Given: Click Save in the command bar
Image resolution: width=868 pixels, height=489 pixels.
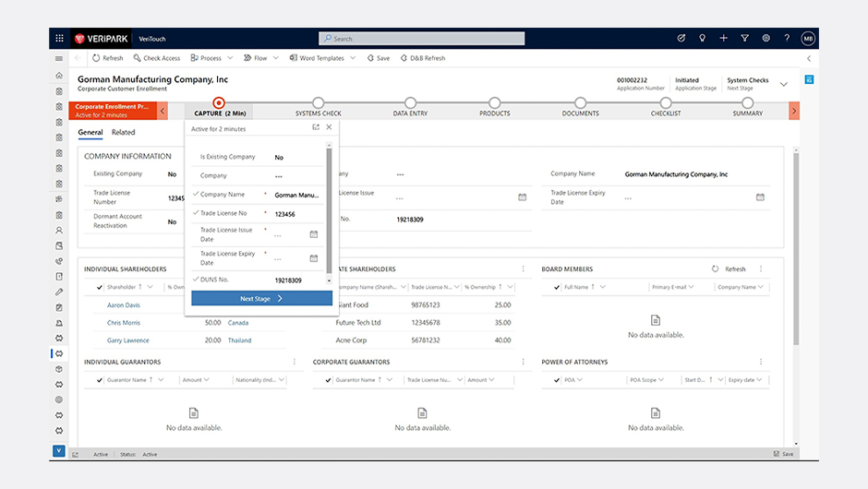Looking at the screenshot, I should point(379,58).
